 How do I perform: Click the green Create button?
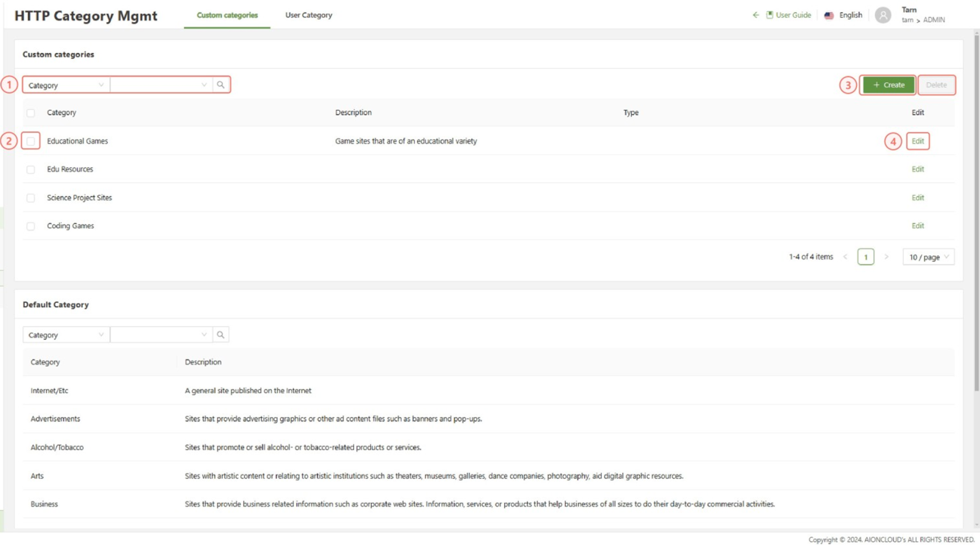888,85
